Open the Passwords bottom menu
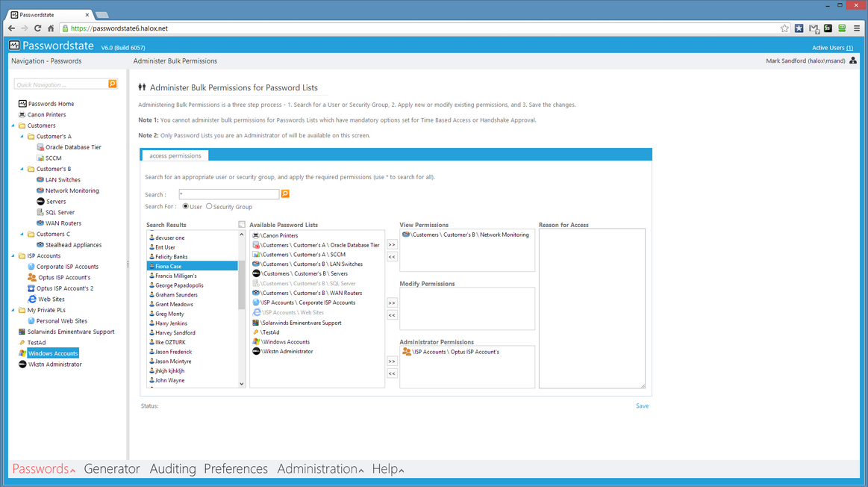The width and height of the screenshot is (868, 487). 44,469
